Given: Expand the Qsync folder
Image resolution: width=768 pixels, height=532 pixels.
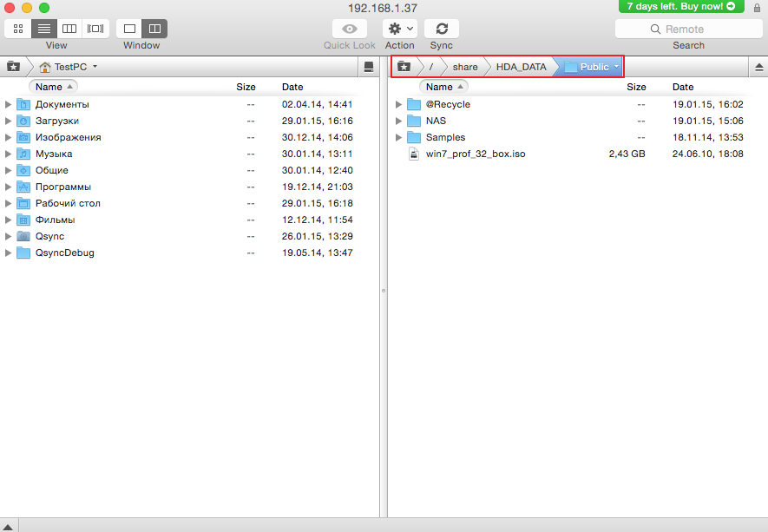Looking at the screenshot, I should click(8, 236).
